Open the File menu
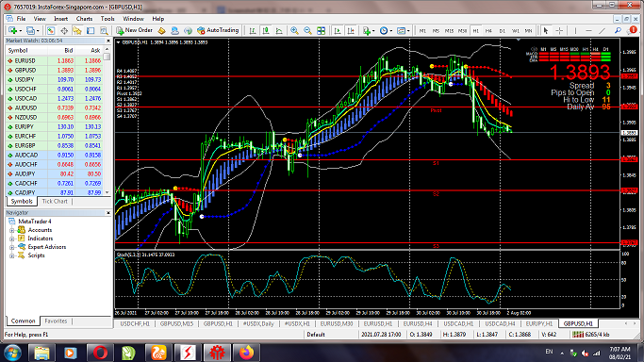 coord(21,19)
